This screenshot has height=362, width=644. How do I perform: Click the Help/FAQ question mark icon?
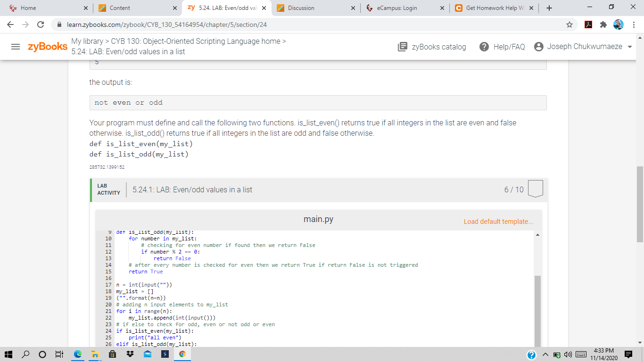pyautogui.click(x=484, y=47)
